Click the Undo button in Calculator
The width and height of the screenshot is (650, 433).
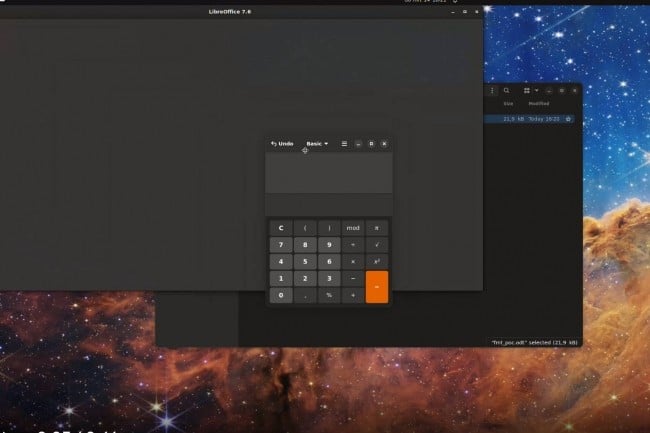[x=282, y=144]
